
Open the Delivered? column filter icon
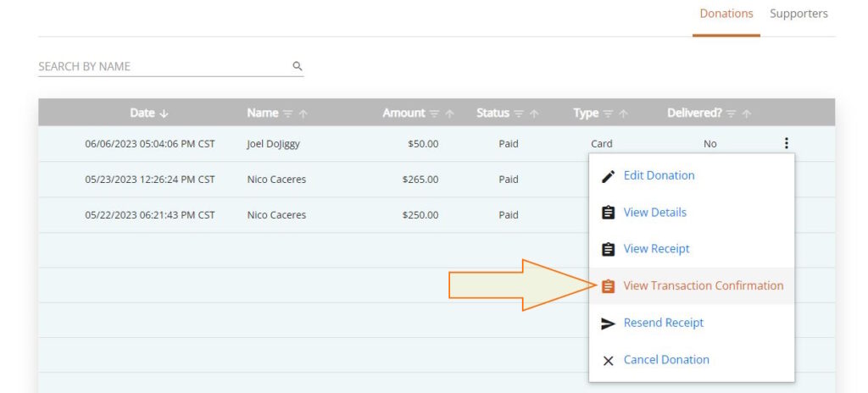[732, 113]
